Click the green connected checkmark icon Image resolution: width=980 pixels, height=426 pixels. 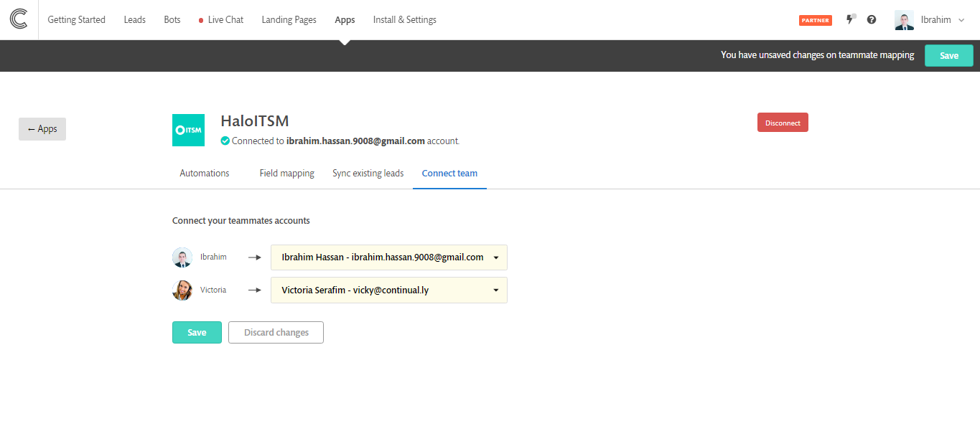tap(225, 141)
